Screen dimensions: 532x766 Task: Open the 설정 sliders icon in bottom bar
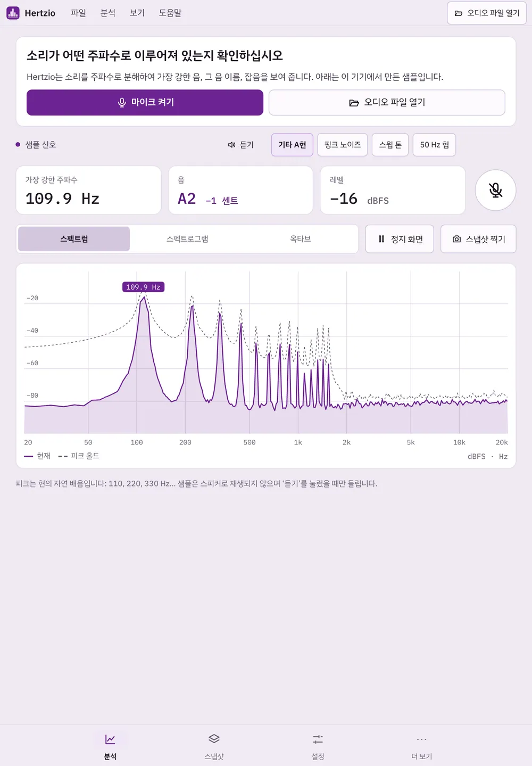pos(318,739)
